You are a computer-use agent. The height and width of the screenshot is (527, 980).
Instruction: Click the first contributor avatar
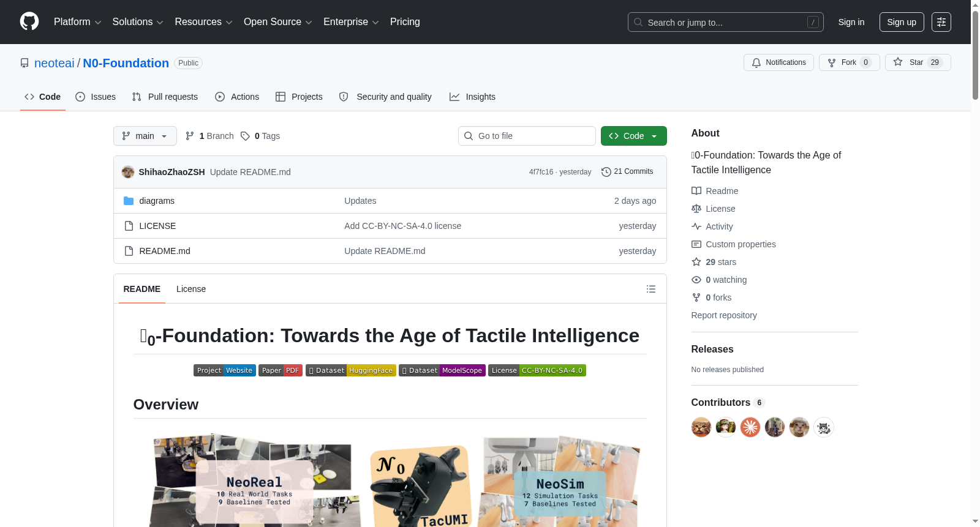tap(701, 427)
